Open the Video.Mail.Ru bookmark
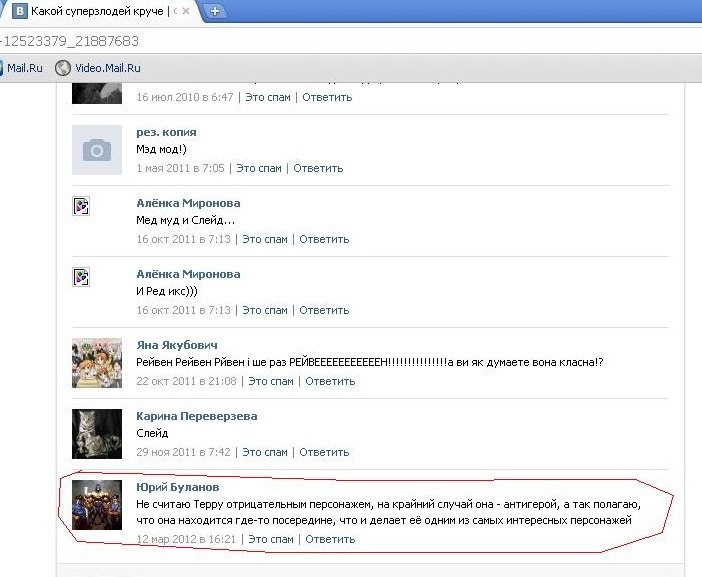Viewport: 702px width, 577px height. [x=107, y=68]
